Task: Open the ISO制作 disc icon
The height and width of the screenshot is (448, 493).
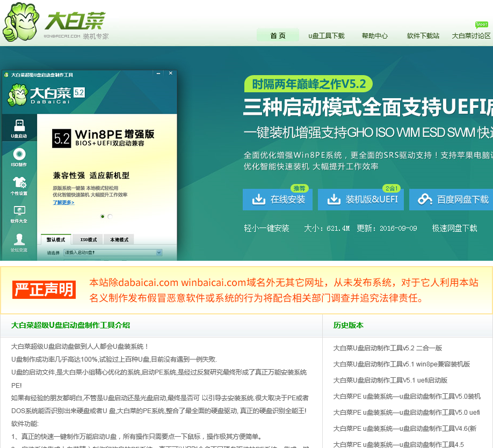Action: [19, 157]
